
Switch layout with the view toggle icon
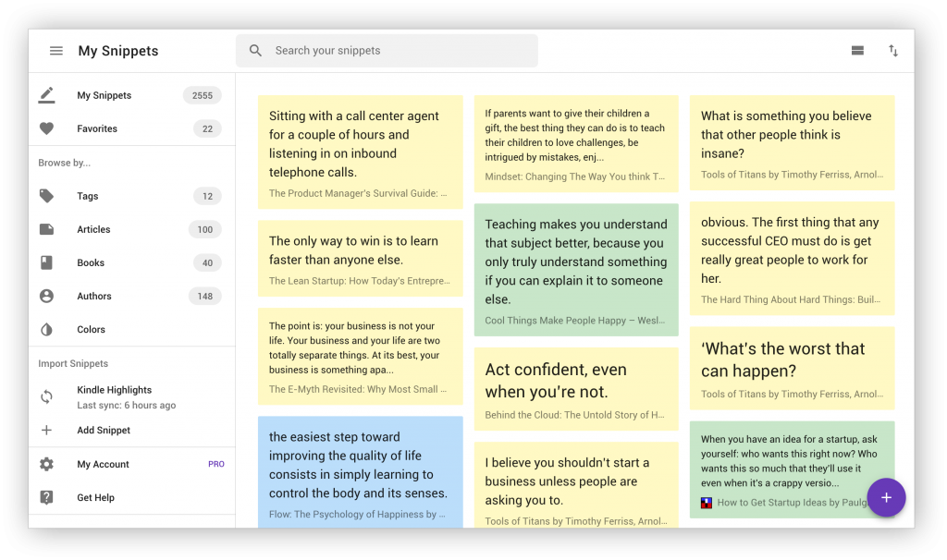[x=857, y=51]
